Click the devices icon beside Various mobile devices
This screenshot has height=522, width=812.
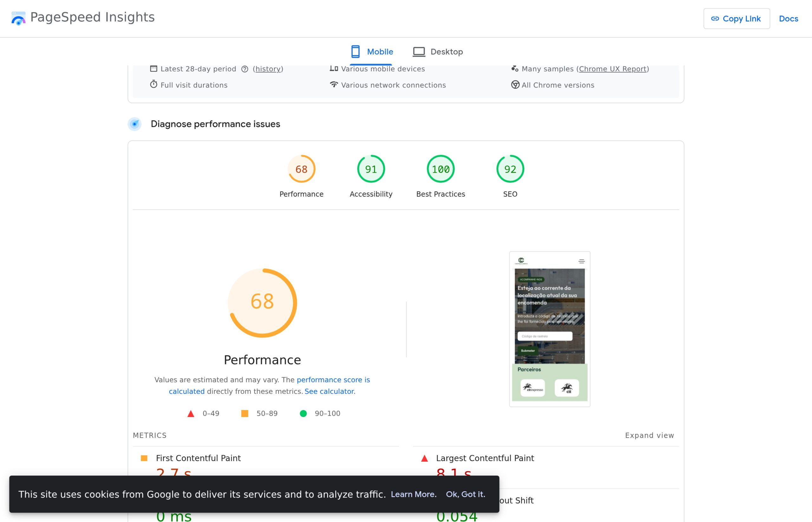tap(334, 68)
